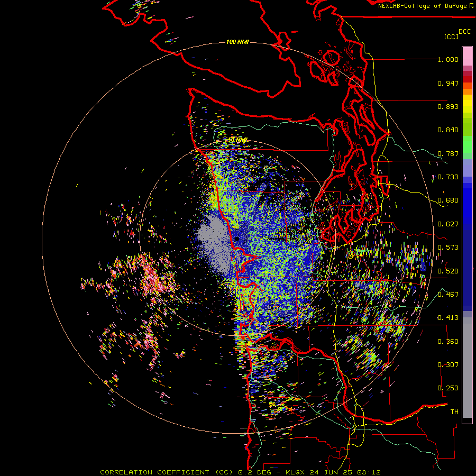
Task: Select the 0.787 scale value
Action: coord(448,153)
